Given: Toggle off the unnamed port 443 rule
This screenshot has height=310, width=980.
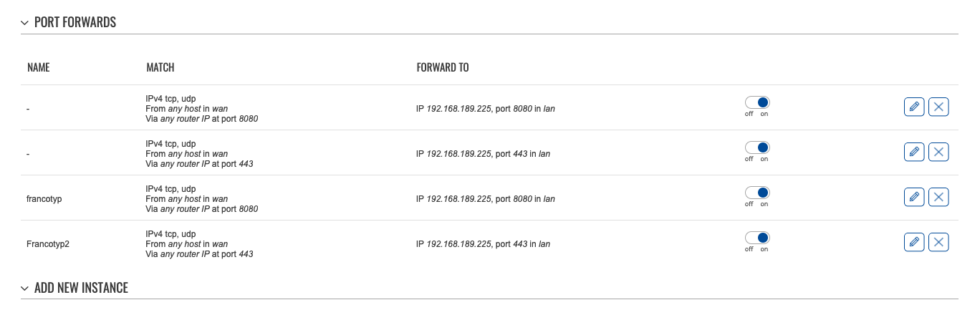Looking at the screenshot, I should [x=757, y=148].
